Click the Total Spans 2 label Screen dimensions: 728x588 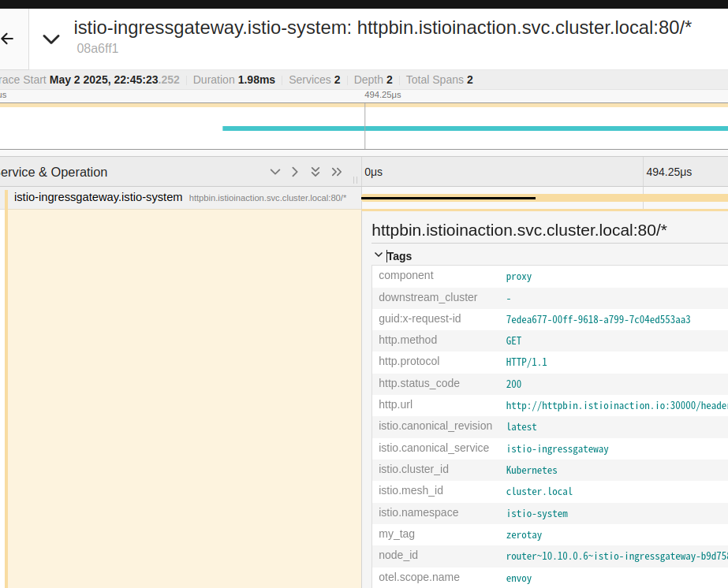pyautogui.click(x=439, y=80)
